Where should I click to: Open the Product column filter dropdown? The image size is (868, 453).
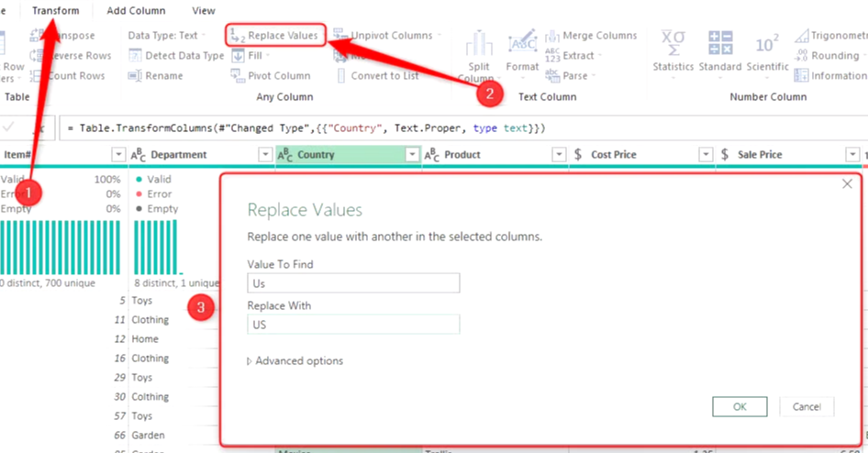pyautogui.click(x=559, y=154)
